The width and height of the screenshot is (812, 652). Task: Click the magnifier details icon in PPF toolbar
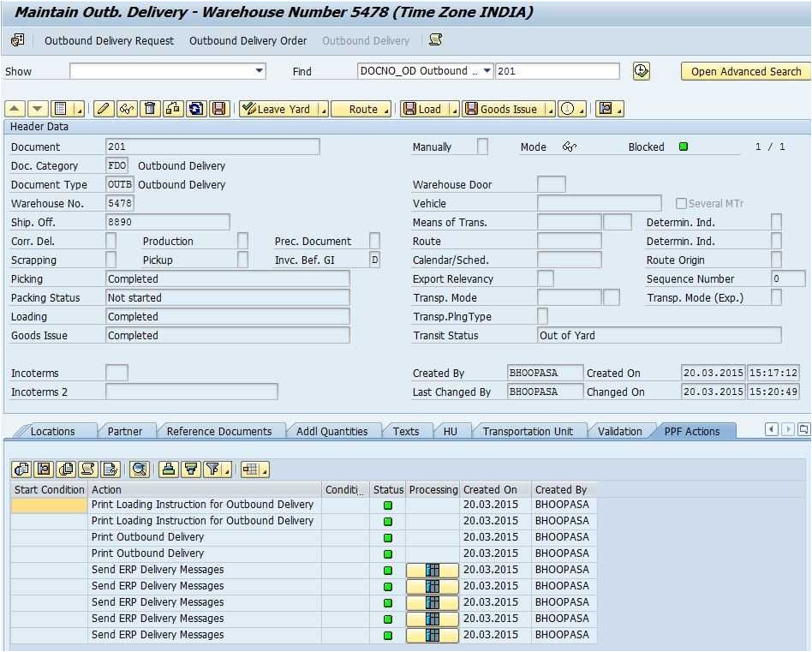click(x=140, y=470)
